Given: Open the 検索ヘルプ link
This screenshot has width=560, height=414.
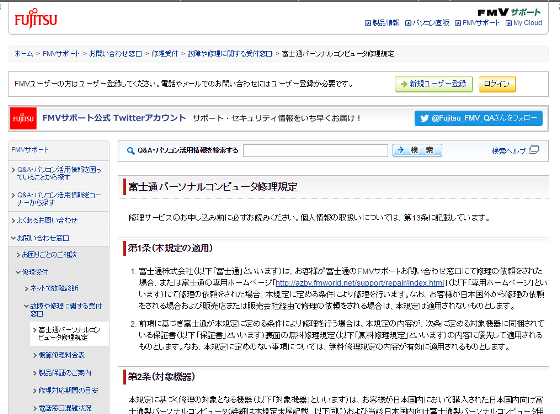Looking at the screenshot, I should tap(509, 151).
